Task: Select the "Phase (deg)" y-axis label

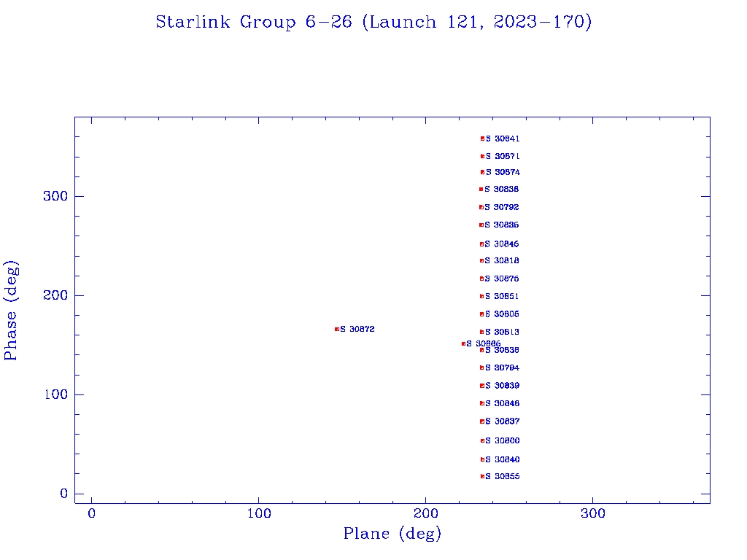Action: (11, 311)
